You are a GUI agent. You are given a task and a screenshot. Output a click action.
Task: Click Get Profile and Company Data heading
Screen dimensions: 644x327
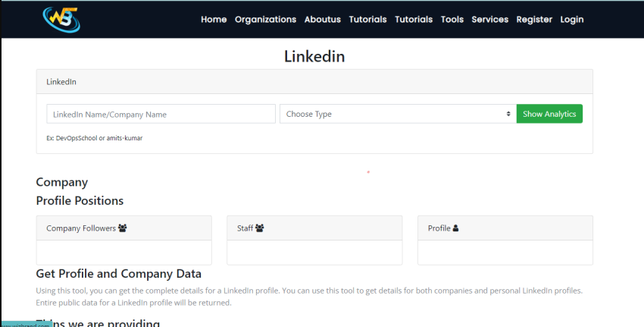point(119,274)
